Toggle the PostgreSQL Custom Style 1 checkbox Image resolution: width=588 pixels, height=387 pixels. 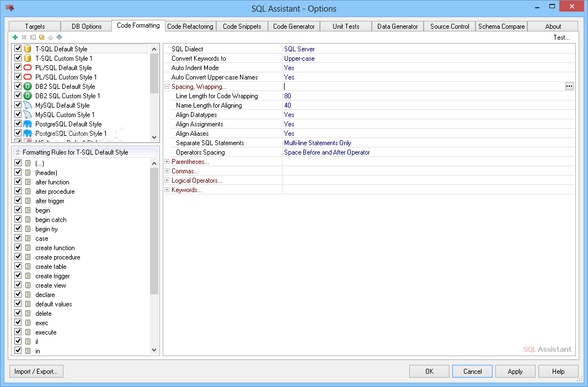[18, 133]
